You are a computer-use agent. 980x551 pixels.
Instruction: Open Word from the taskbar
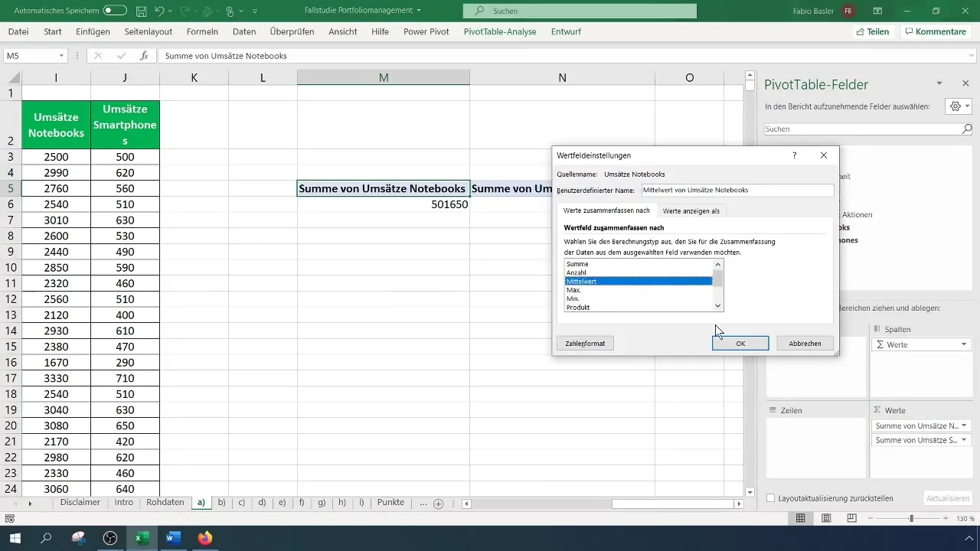(x=172, y=538)
